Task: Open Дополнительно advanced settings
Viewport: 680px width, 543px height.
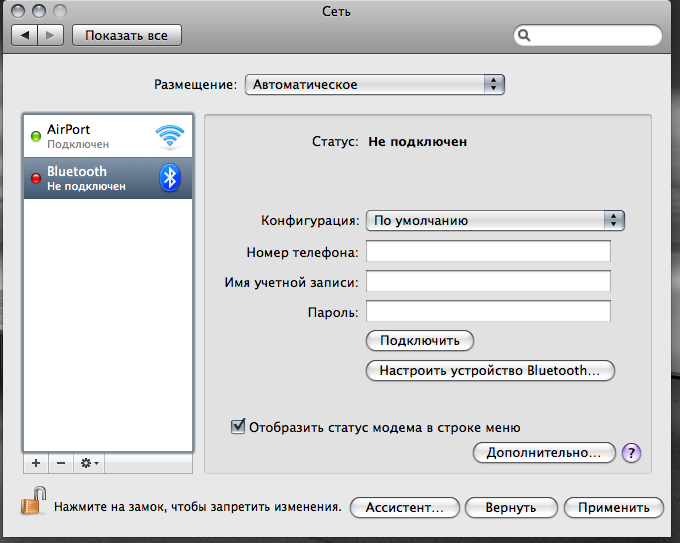Action: pyautogui.click(x=543, y=453)
